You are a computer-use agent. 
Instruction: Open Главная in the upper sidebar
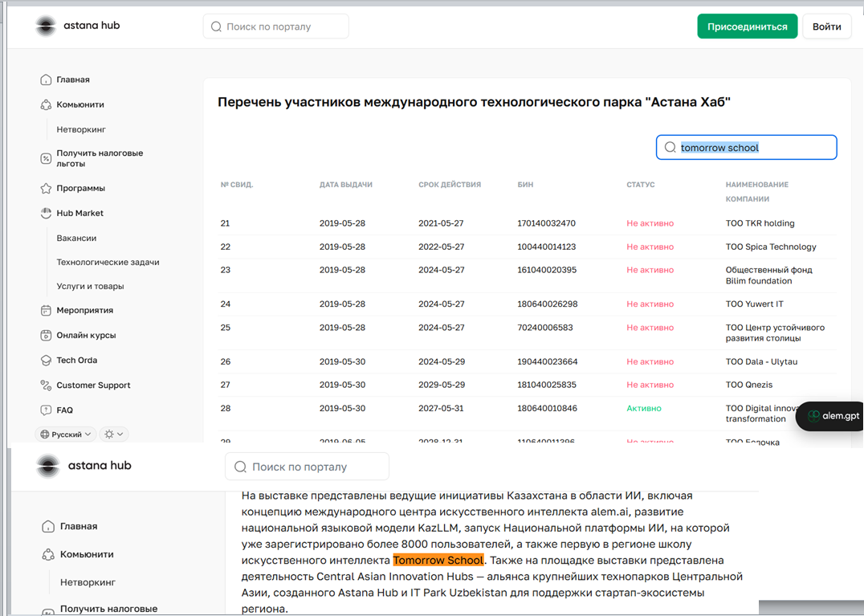point(73,80)
